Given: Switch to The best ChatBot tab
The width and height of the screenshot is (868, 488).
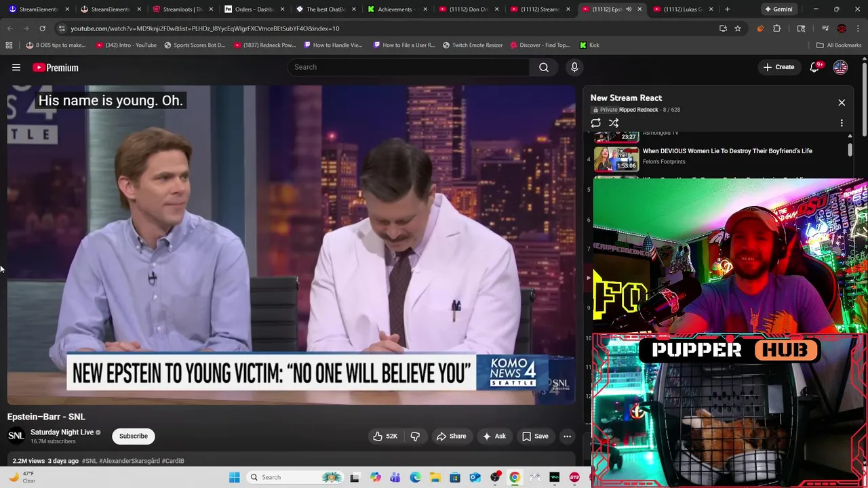Looking at the screenshot, I should [x=326, y=9].
